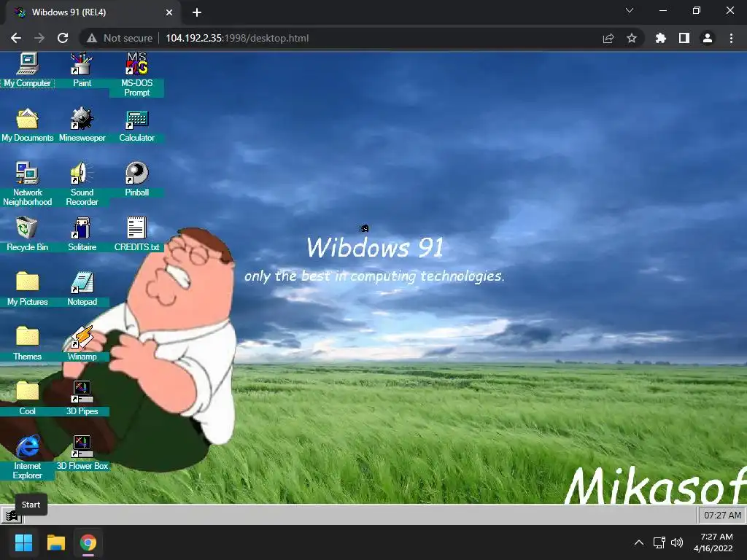Viewport: 747px width, 560px height.
Task: Go back in browser
Action: (x=16, y=38)
